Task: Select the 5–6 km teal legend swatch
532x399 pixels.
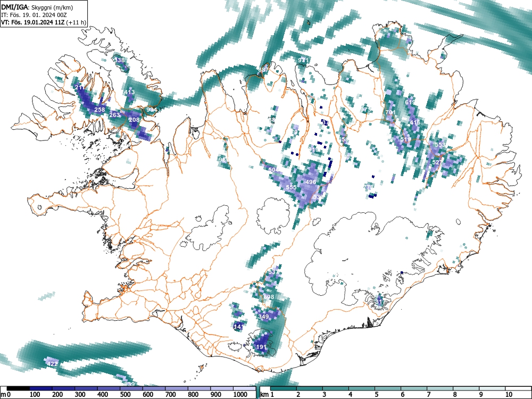Action: tap(388, 388)
